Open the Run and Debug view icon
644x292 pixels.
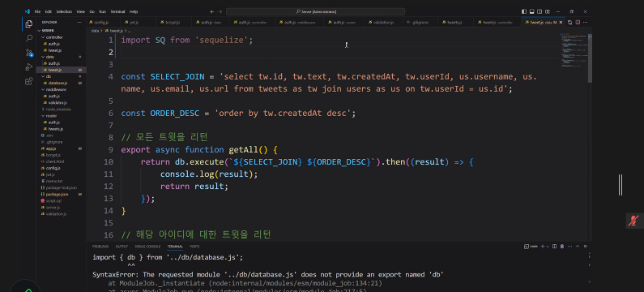point(28,67)
